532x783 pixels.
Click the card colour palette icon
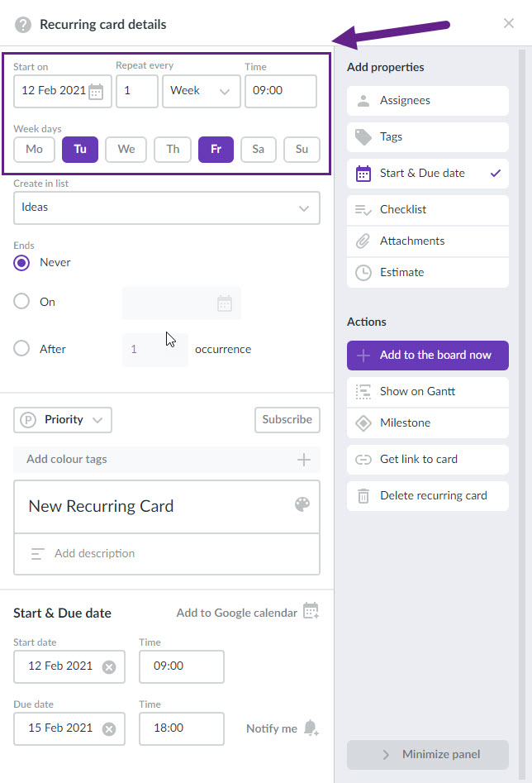click(302, 504)
